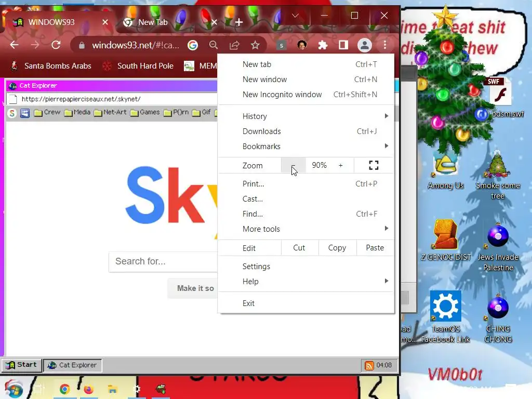Click the Copy button in Edit row

click(x=337, y=248)
